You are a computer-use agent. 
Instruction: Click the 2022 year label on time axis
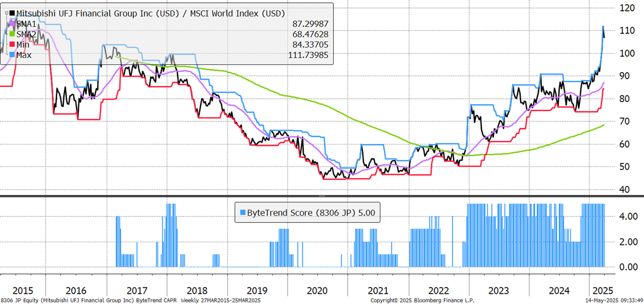point(438,290)
